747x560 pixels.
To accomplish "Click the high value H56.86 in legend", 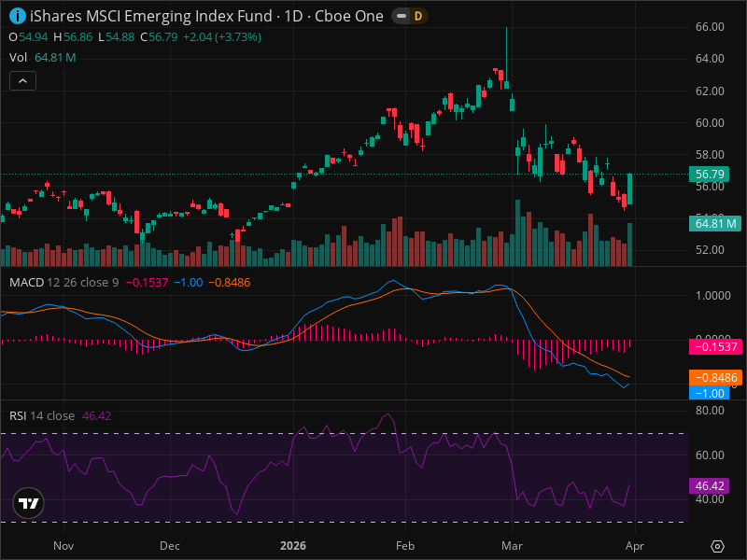I will tap(73, 37).
